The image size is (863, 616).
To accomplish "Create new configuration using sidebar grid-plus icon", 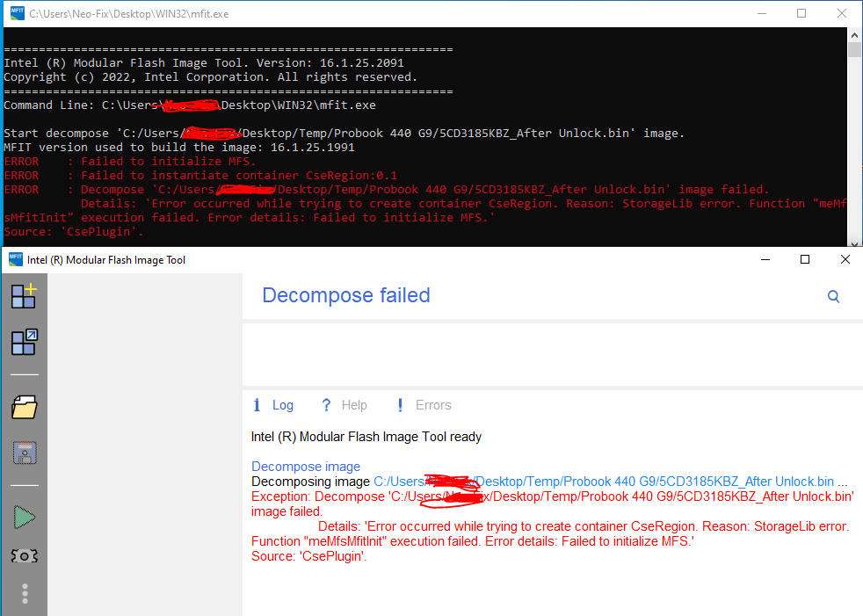I will pos(24,295).
